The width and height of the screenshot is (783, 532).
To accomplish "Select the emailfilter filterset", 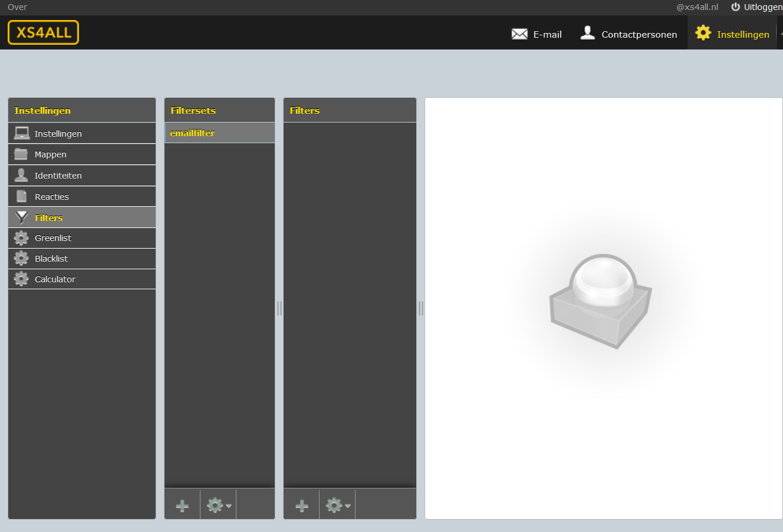I will pyautogui.click(x=219, y=133).
